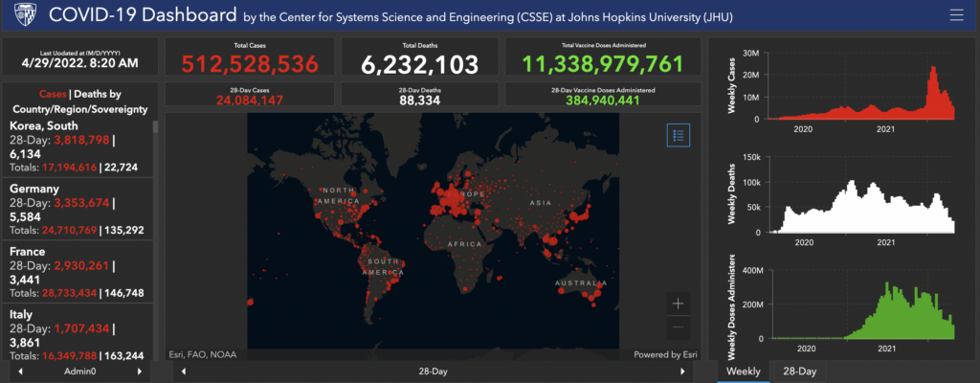The image size is (980, 383).
Task: Go to the previous map view using the left arrow
Action: click(x=183, y=371)
